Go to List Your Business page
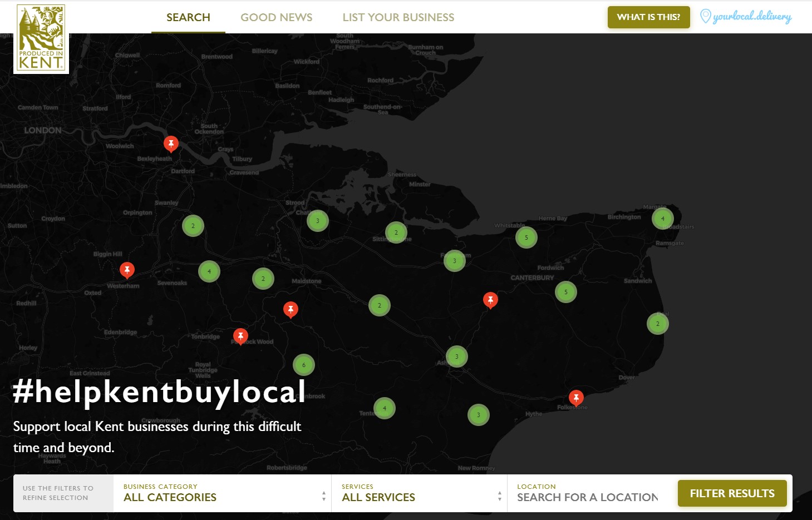The image size is (812, 520). [398, 17]
